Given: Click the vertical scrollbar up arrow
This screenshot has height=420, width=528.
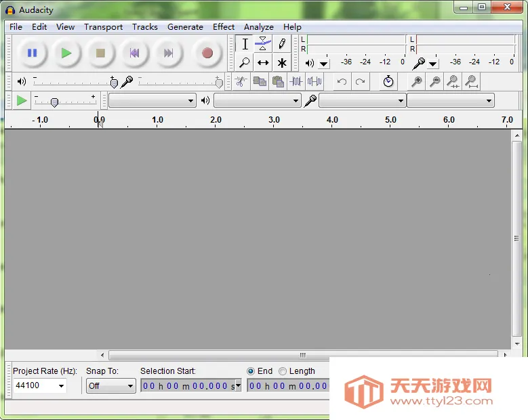Looking at the screenshot, I should [x=517, y=135].
